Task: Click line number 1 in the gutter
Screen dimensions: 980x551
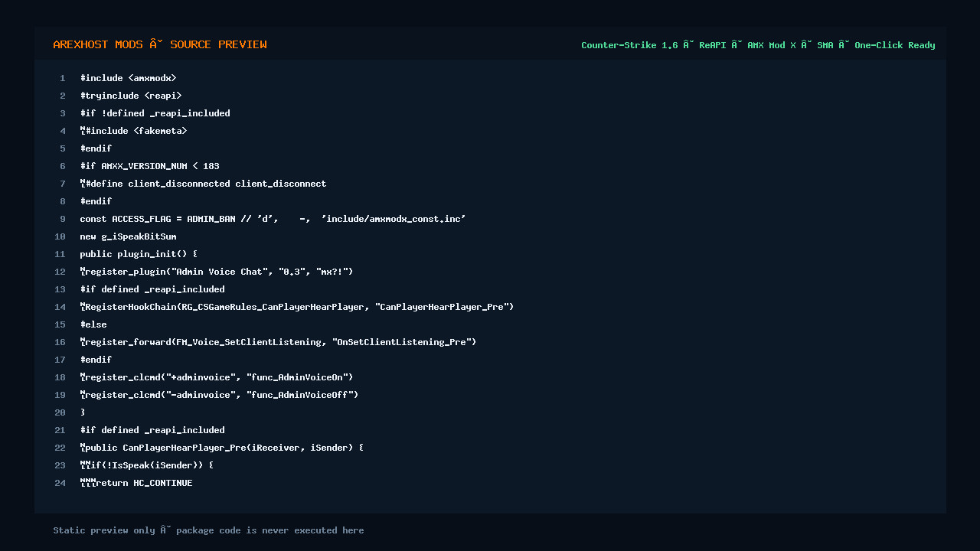Action: (63, 78)
